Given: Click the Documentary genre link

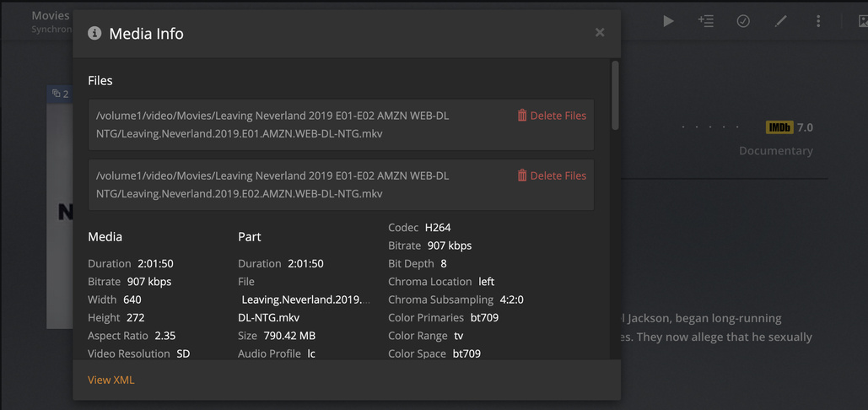Looking at the screenshot, I should (775, 151).
